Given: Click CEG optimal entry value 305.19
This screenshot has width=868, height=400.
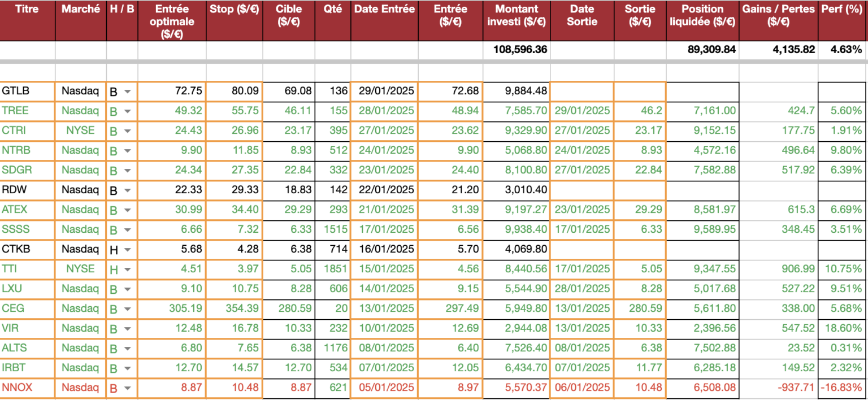Looking at the screenshot, I should pos(172,308).
